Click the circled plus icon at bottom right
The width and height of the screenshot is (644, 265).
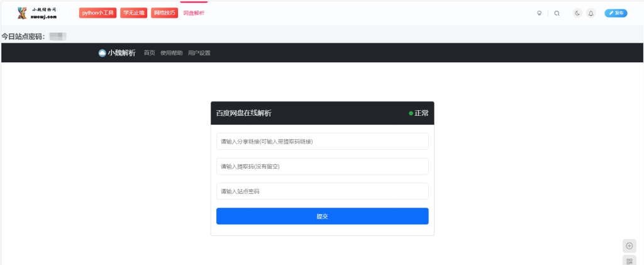click(x=630, y=245)
